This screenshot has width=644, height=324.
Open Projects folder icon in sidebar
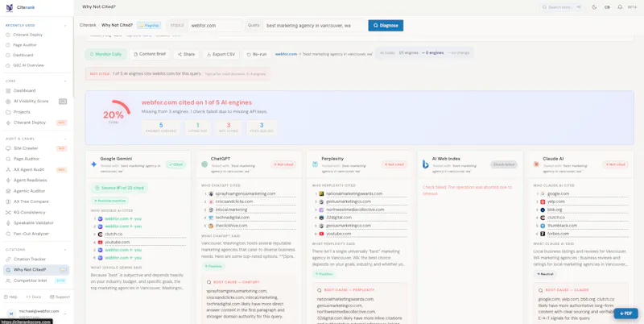[x=8, y=112]
